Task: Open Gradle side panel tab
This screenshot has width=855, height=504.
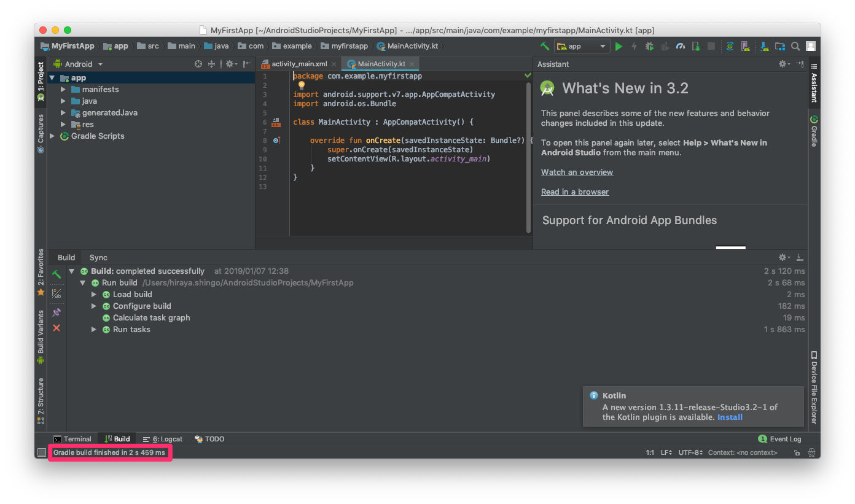Action: coord(814,131)
